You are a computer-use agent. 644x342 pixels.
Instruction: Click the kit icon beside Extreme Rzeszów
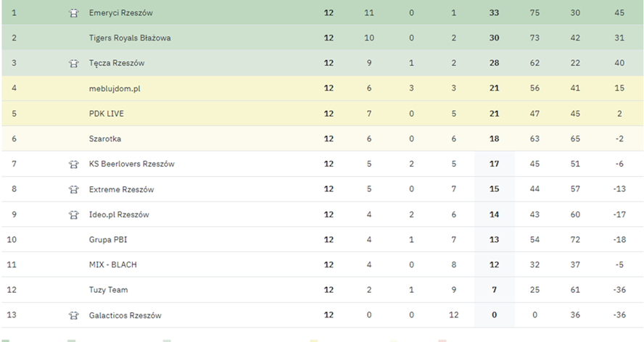(73, 189)
